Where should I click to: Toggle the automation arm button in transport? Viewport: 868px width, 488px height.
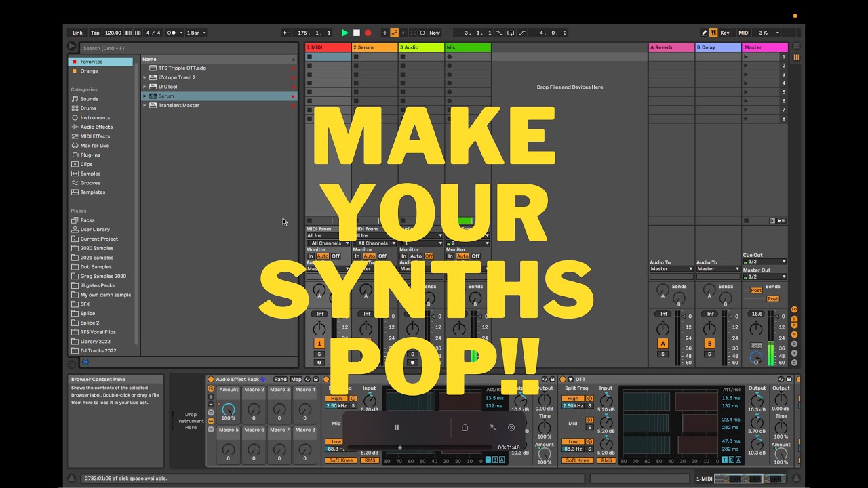(x=395, y=33)
